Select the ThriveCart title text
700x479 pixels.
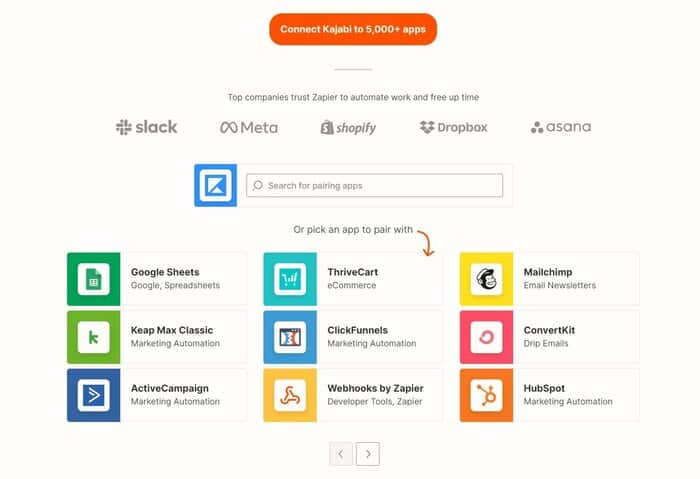tap(353, 272)
